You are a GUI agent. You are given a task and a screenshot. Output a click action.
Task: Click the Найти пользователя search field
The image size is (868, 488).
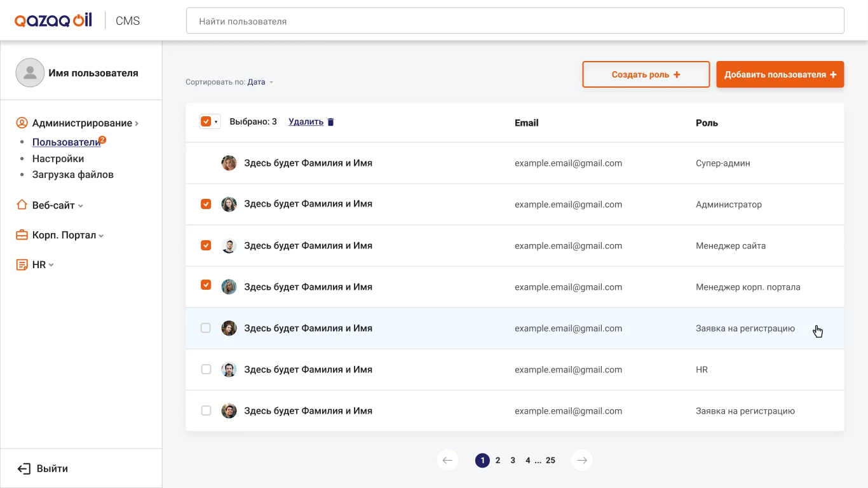pos(515,21)
